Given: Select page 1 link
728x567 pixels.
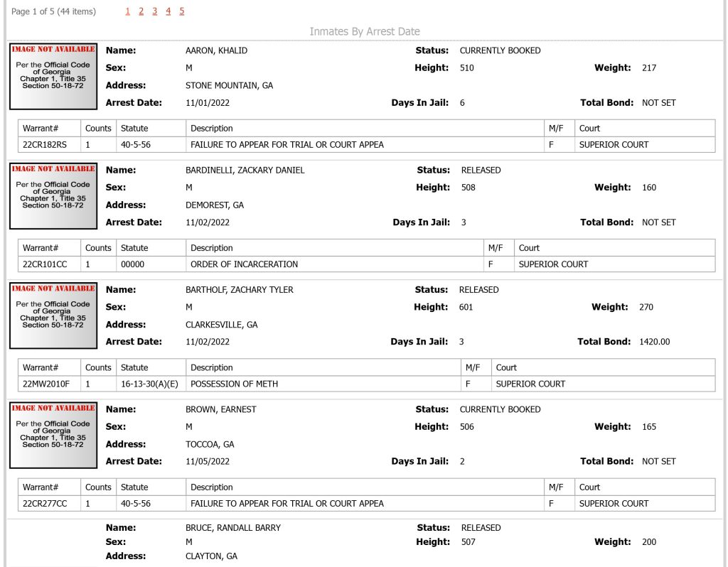Looking at the screenshot, I should point(128,11).
